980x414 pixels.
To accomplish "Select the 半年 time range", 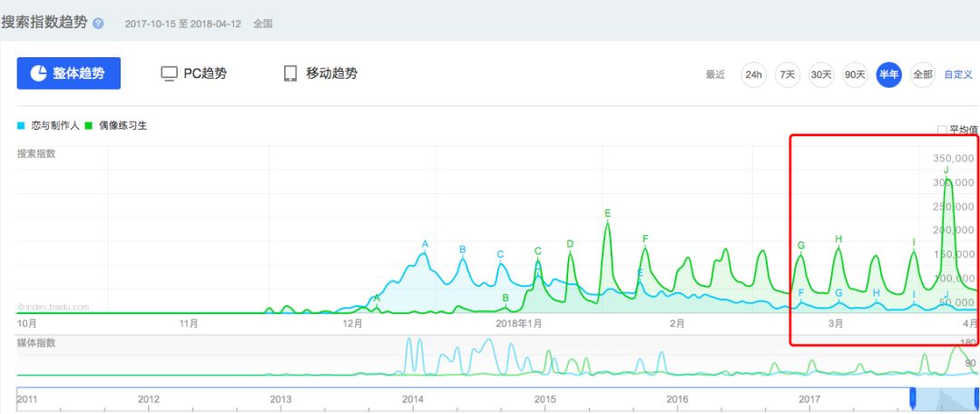I will pos(888,74).
